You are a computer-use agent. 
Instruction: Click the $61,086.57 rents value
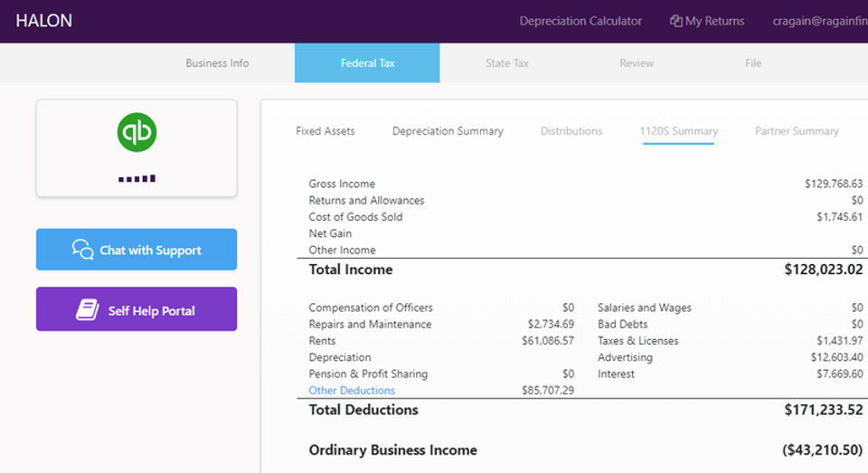548,341
